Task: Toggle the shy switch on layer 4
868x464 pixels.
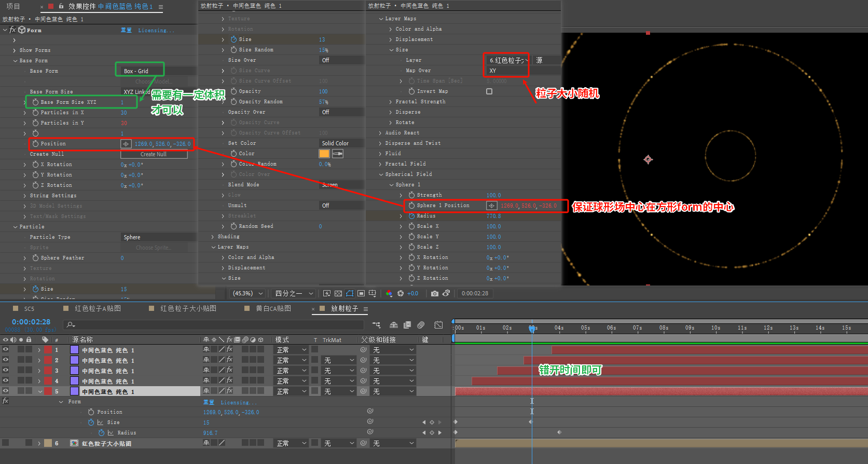Action: coord(206,381)
